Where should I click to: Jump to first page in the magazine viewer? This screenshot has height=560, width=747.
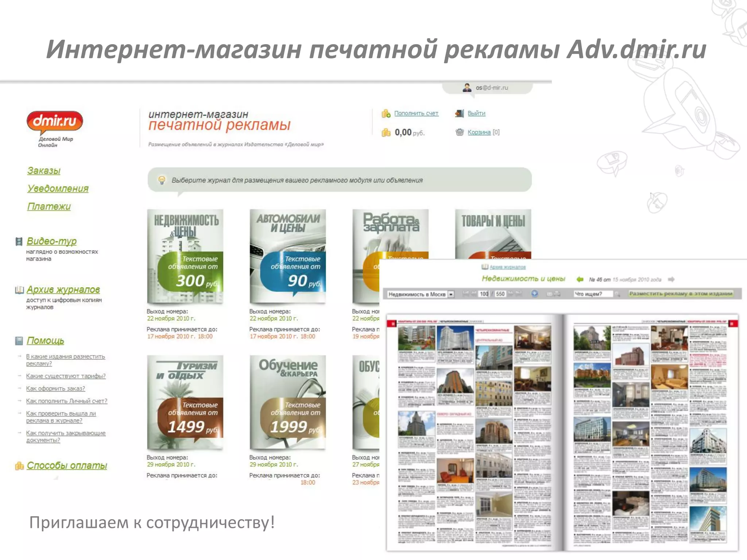tap(465, 293)
